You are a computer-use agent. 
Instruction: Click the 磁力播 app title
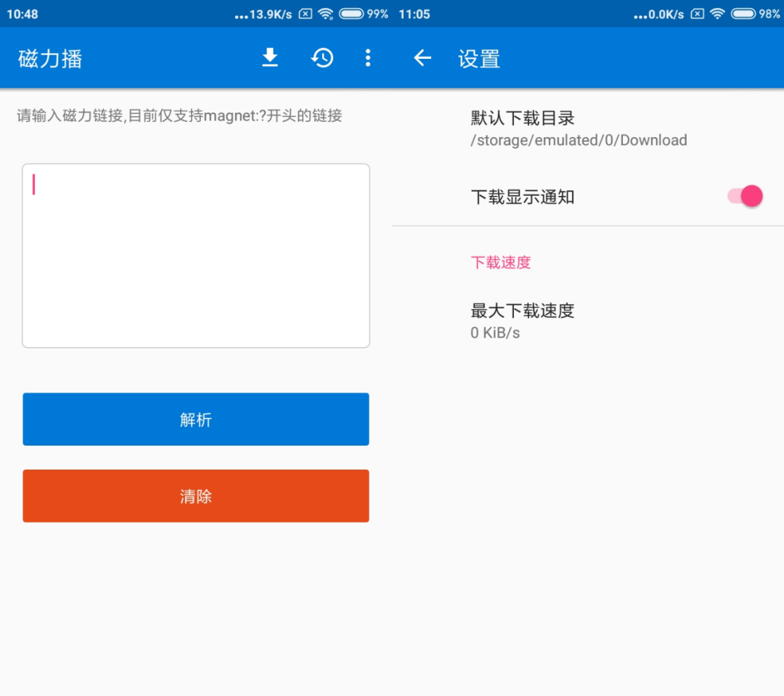pos(50,59)
